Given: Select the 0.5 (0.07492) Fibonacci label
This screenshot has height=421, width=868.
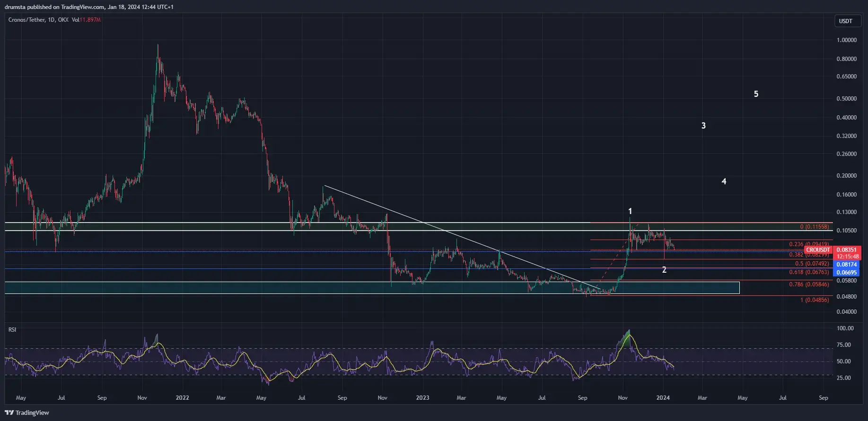Looking at the screenshot, I should pyautogui.click(x=812, y=264).
